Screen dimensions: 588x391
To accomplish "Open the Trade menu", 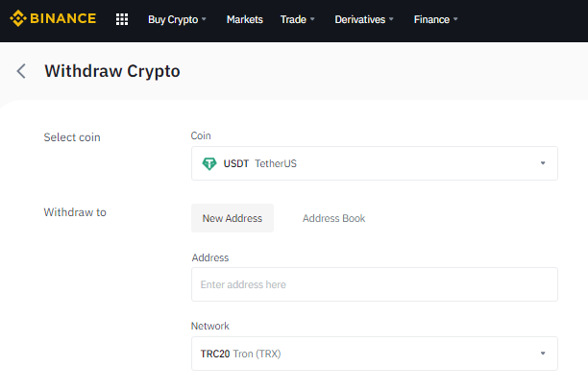I will pyautogui.click(x=298, y=19).
